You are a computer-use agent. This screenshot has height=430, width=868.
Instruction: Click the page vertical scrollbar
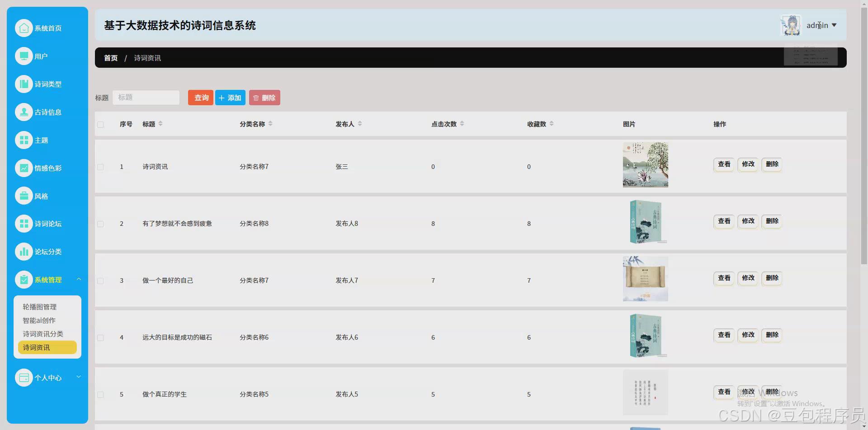pos(864,136)
